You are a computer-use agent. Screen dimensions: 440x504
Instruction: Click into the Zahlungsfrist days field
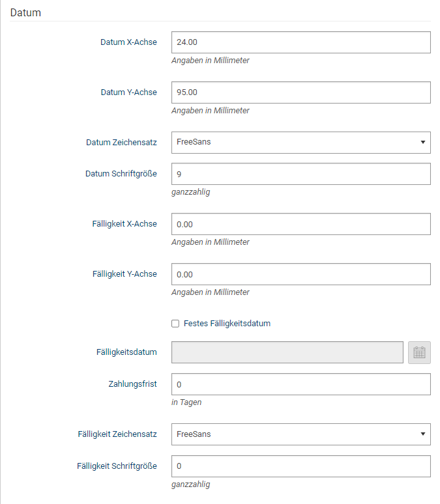point(301,384)
